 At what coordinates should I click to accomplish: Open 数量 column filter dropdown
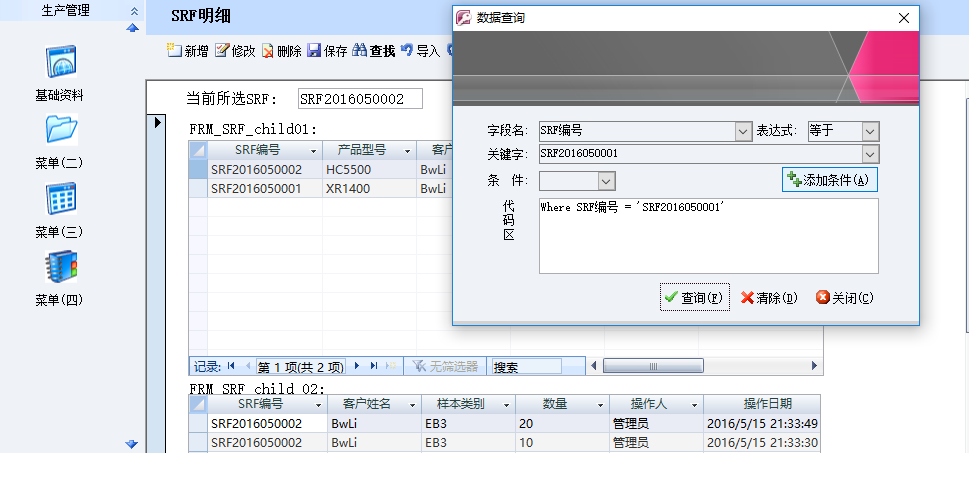(600, 405)
